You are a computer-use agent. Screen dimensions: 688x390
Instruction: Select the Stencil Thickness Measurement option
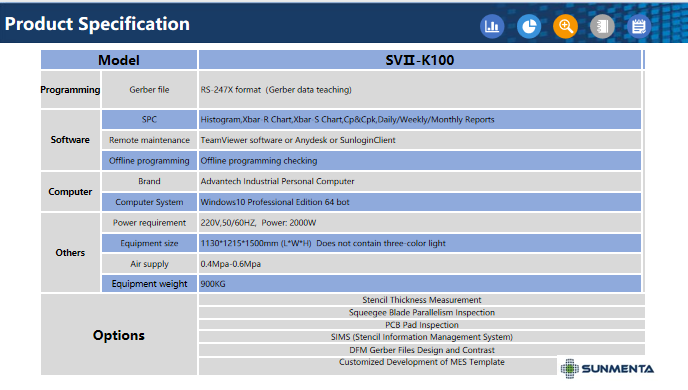pyautogui.click(x=422, y=300)
